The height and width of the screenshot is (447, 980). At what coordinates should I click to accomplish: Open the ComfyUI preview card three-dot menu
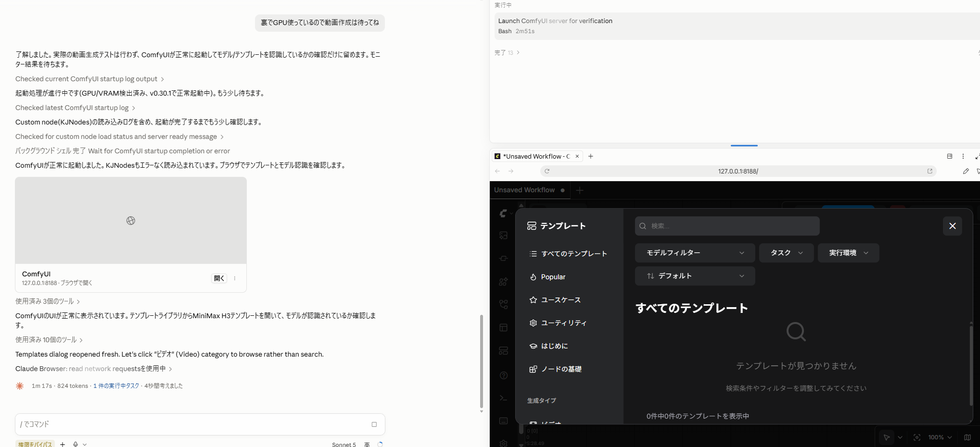235,278
